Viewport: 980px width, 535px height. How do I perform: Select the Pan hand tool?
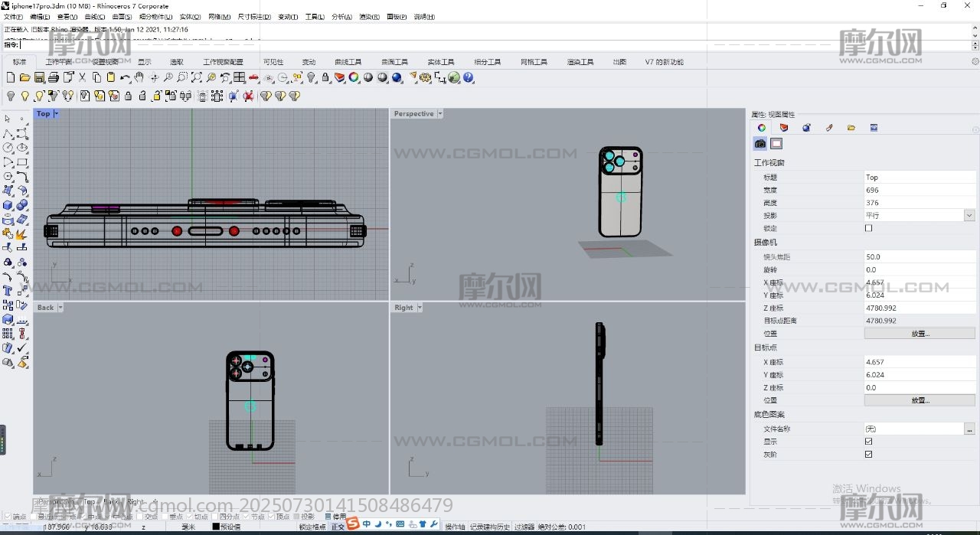139,77
